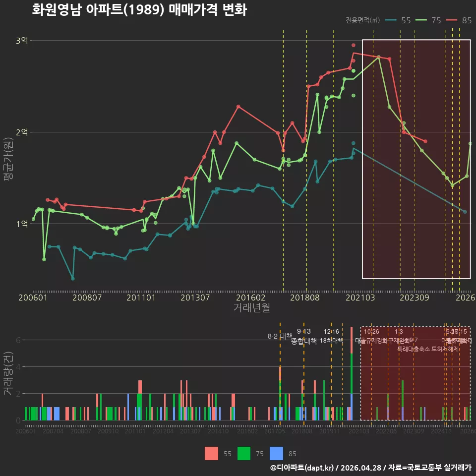The width and height of the screenshot is (476, 476).
Task: Click the lowest point of the teal 55 line
Action: point(73,278)
